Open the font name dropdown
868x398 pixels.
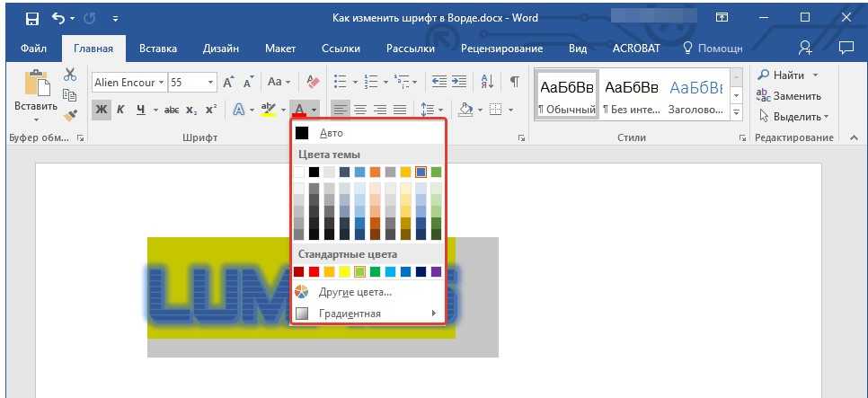[x=162, y=83]
